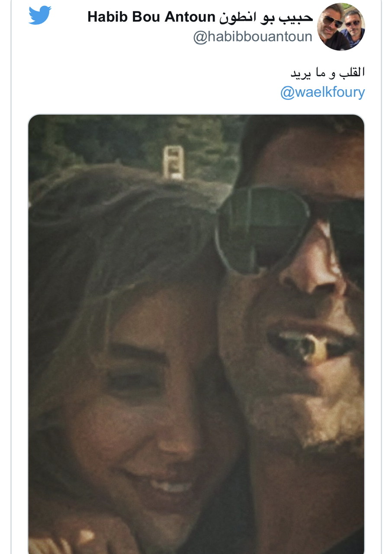Click the @waelkfoury mention

323,92
